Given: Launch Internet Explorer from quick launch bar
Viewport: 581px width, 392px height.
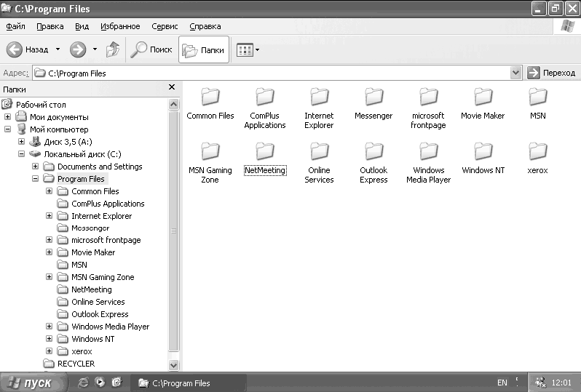Looking at the screenshot, I should click(x=83, y=383).
